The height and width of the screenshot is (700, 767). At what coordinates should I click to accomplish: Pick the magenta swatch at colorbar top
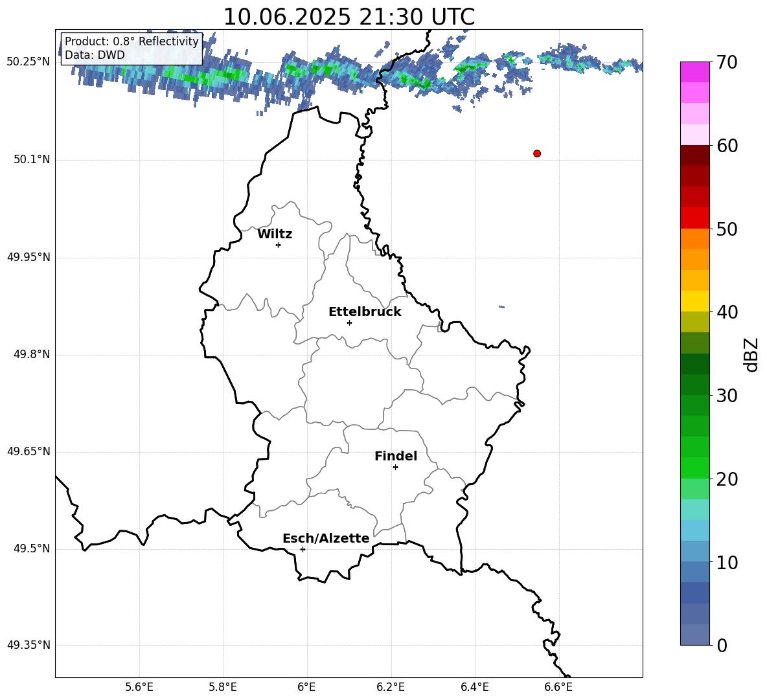pos(694,72)
